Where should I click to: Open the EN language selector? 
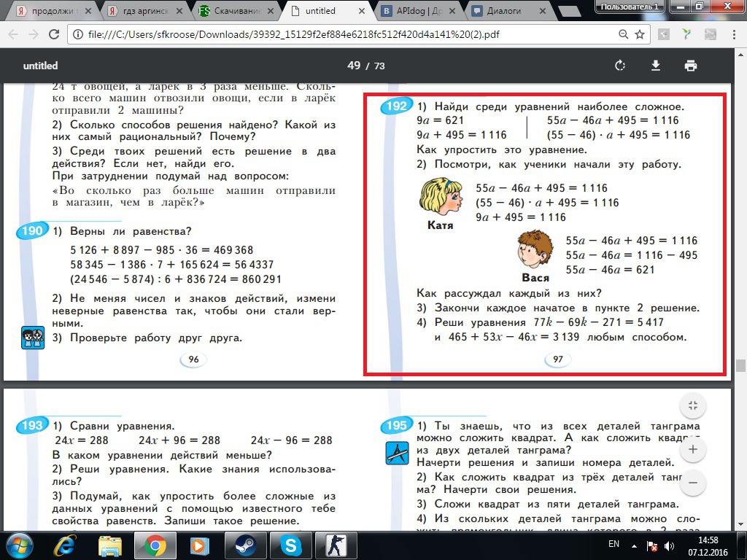click(614, 545)
